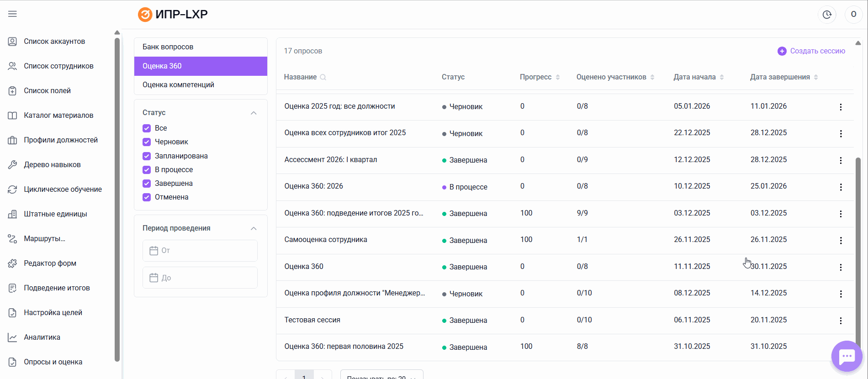Open the hamburger menu icon

tap(12, 14)
